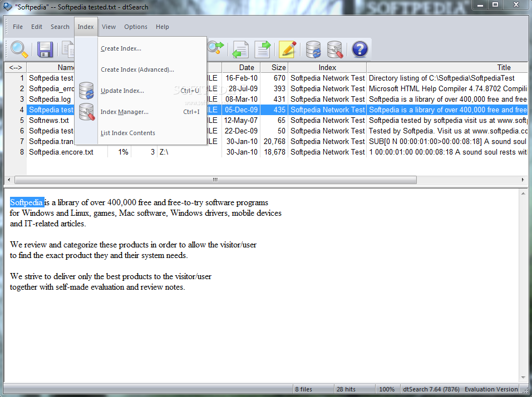This screenshot has width=532, height=397.
Task: Click the dtSearch application icon in title bar
Action: click(7, 7)
